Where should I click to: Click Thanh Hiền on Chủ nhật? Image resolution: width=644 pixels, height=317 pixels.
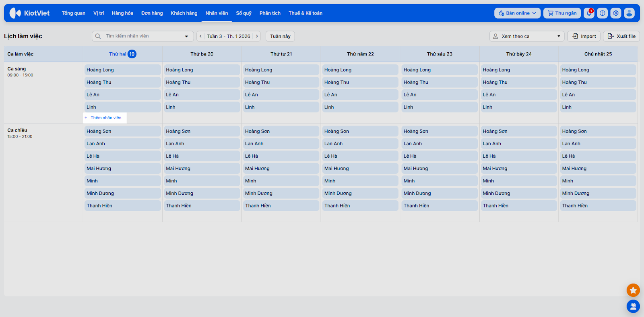pos(598,206)
